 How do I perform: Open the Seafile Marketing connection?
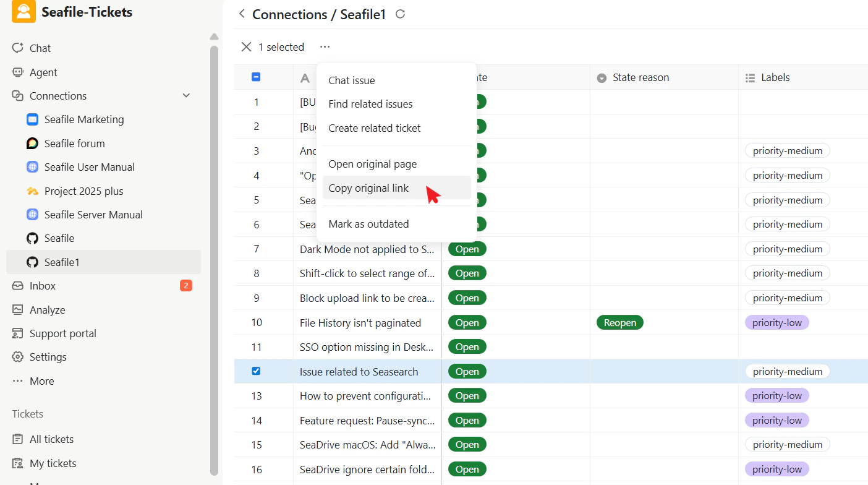coord(84,119)
